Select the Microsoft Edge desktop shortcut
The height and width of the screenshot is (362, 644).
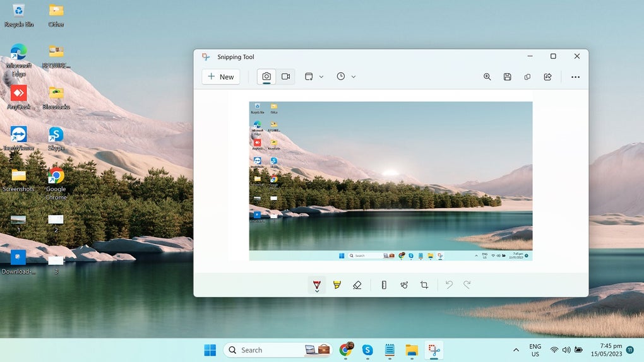(18, 61)
